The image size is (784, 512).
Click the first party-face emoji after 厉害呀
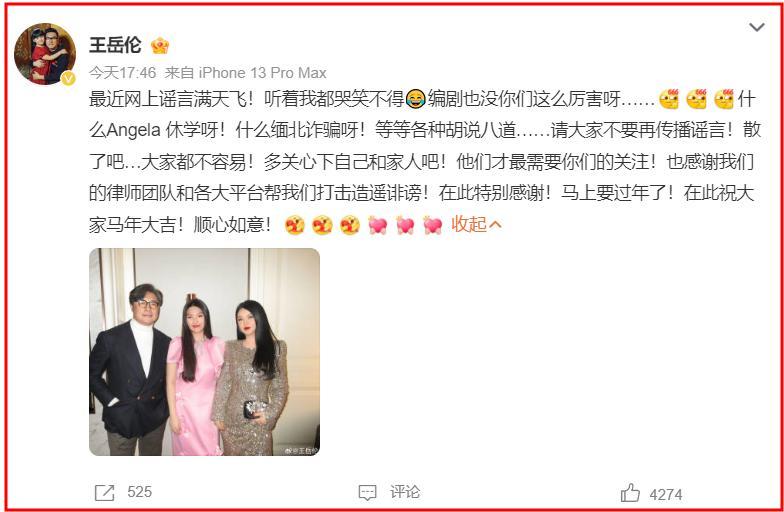tap(669, 98)
